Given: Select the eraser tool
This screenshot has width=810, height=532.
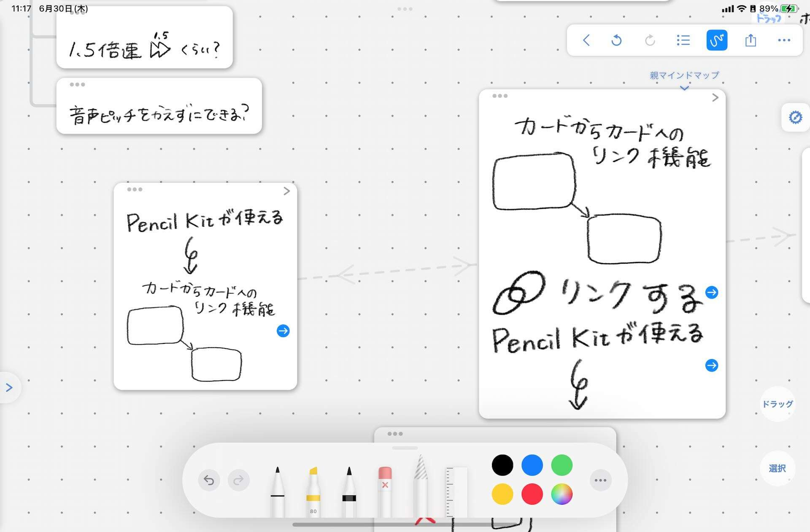Looking at the screenshot, I should (x=385, y=491).
